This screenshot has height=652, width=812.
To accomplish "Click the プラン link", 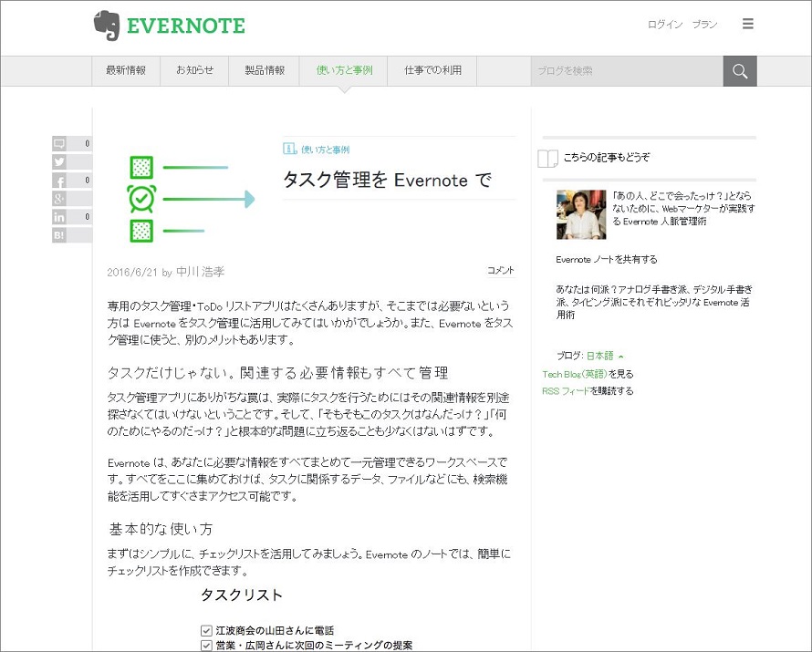I will point(705,25).
